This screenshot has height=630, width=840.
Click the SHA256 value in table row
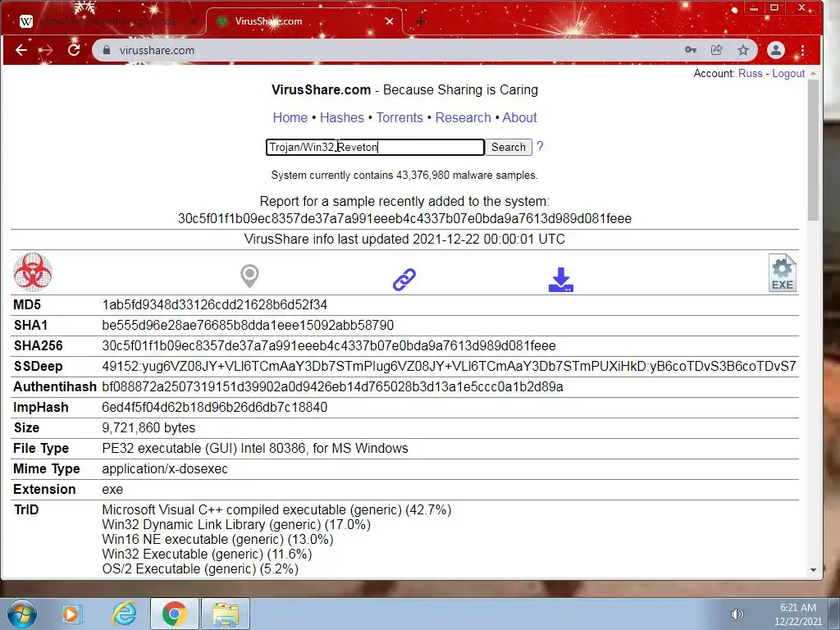click(x=329, y=345)
